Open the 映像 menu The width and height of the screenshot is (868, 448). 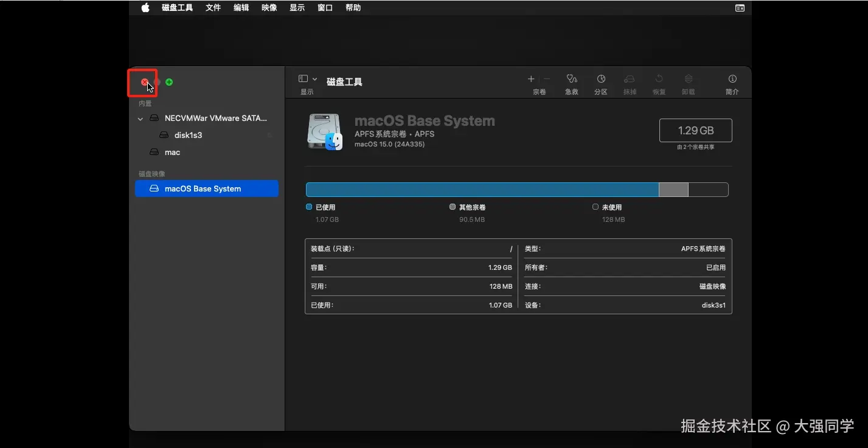point(269,8)
